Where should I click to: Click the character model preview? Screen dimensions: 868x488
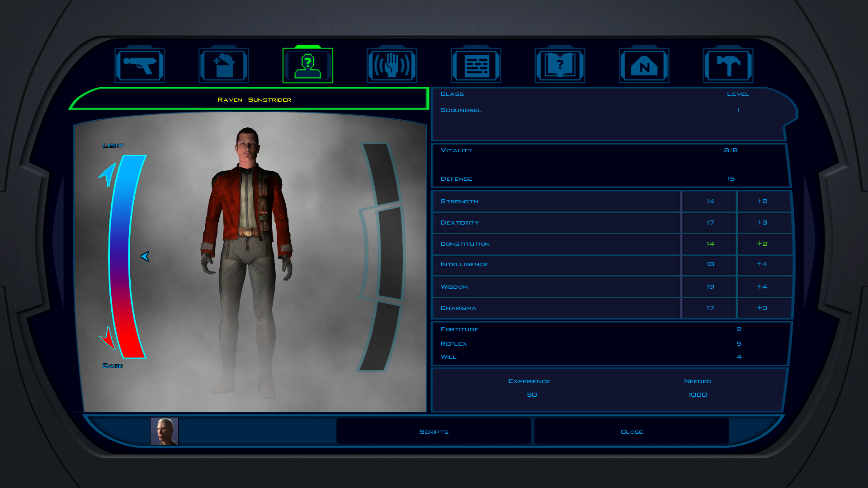tap(247, 262)
